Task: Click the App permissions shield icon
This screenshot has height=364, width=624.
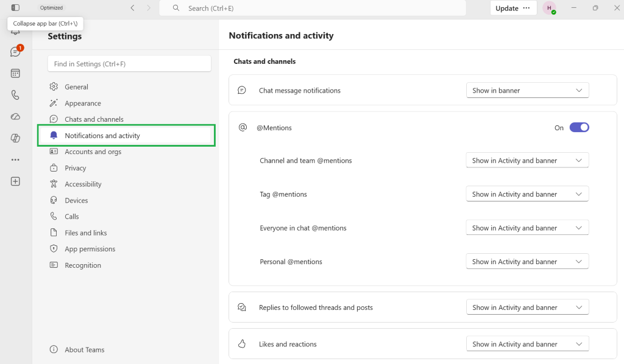Action: coord(54,248)
